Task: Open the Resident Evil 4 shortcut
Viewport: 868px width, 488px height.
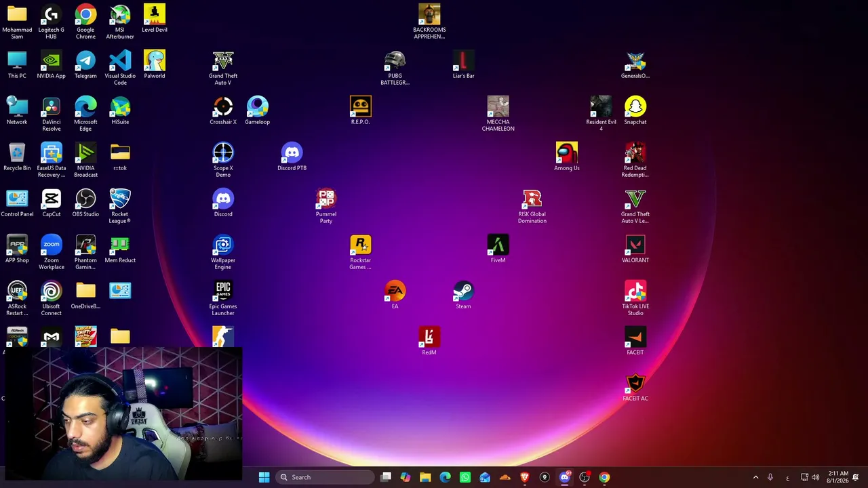Action: point(601,114)
